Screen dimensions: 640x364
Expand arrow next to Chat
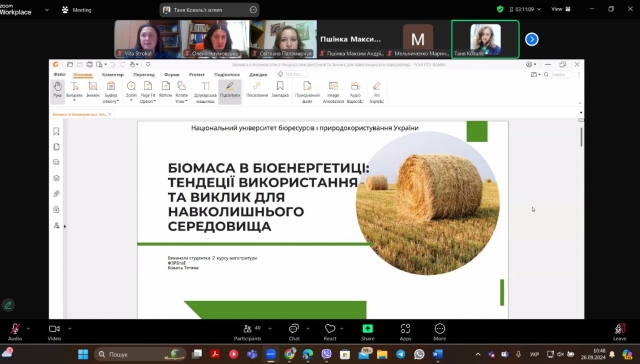click(308, 328)
